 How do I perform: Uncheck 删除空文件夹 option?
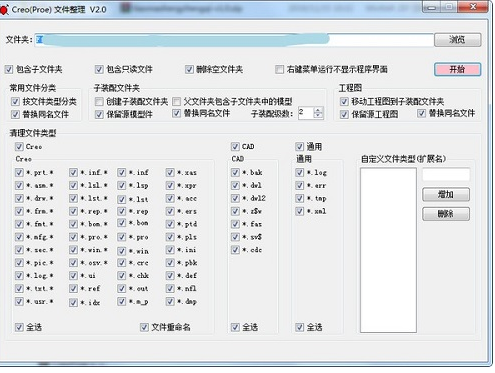[189, 69]
